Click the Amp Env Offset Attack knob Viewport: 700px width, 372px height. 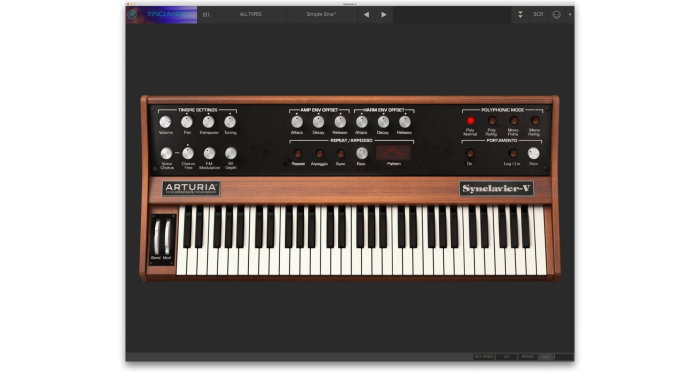tap(297, 122)
